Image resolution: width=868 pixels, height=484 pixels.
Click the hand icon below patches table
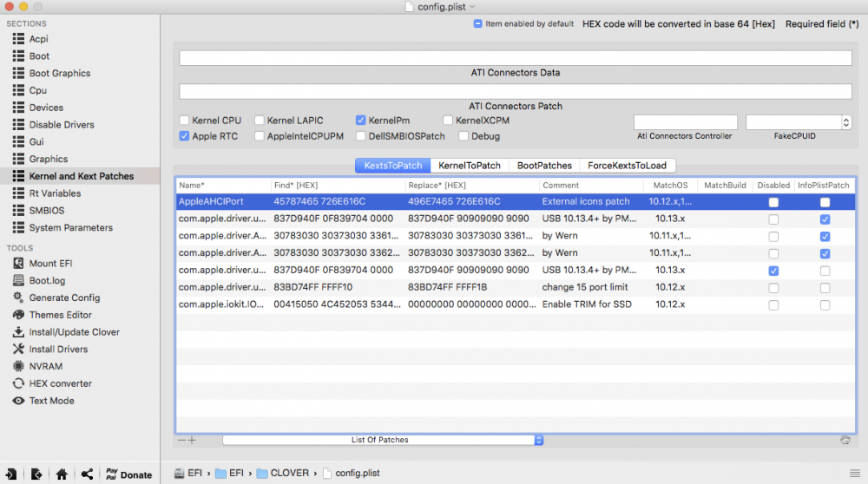click(x=845, y=441)
